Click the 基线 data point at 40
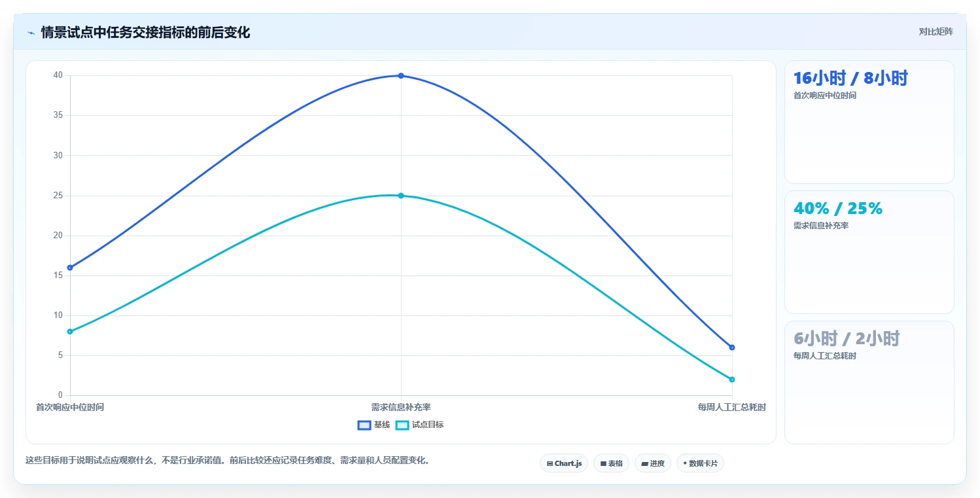This screenshot has width=980, height=498. [401, 76]
